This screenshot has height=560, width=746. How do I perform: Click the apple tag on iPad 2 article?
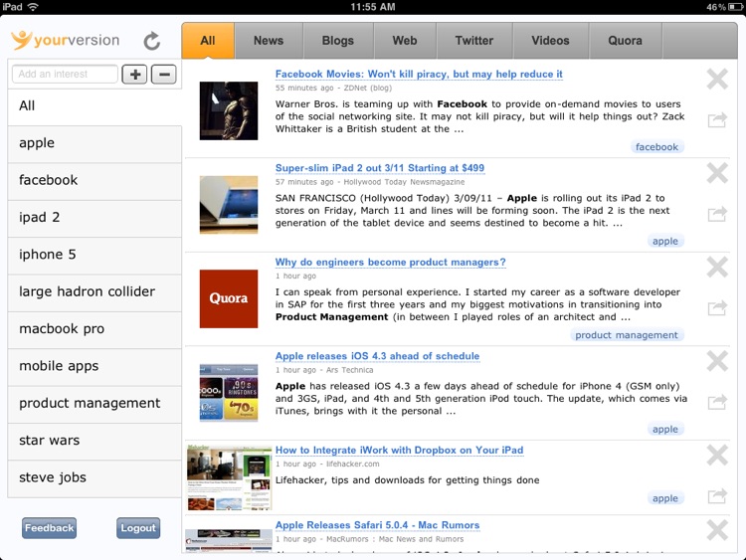(665, 242)
